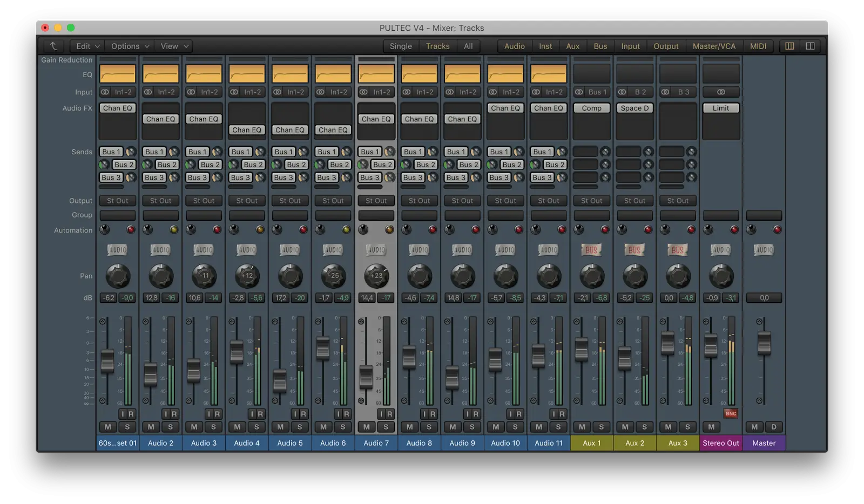Click the stereo link icon on Audio 5 input
Image resolution: width=864 pixels, height=504 pixels.
[x=277, y=92]
